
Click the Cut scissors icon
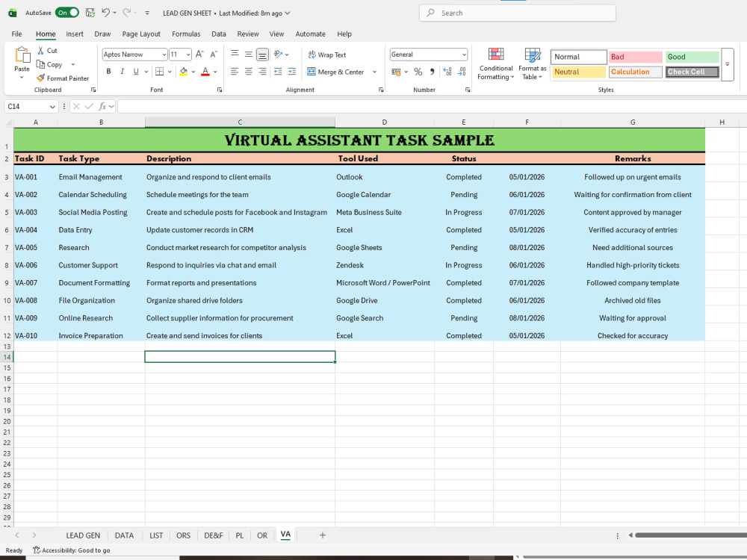tap(41, 51)
